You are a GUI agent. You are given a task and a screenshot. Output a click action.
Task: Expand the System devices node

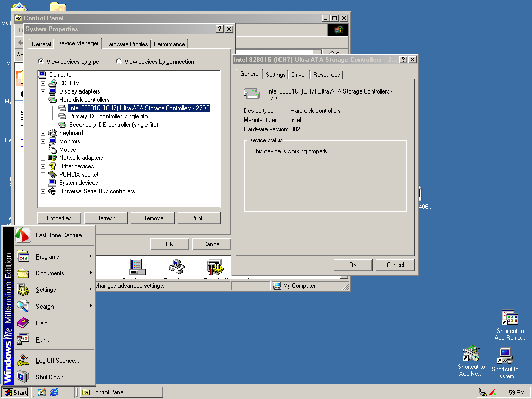click(43, 183)
